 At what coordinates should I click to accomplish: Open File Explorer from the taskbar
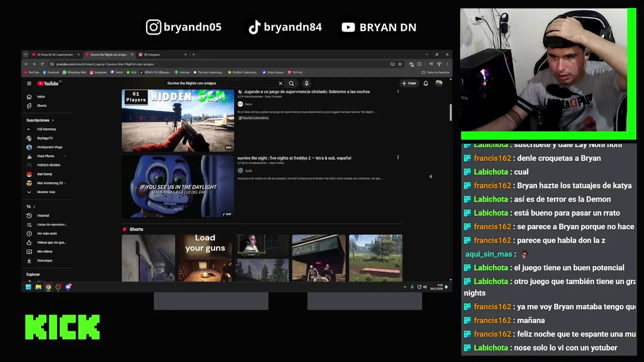[x=38, y=287]
